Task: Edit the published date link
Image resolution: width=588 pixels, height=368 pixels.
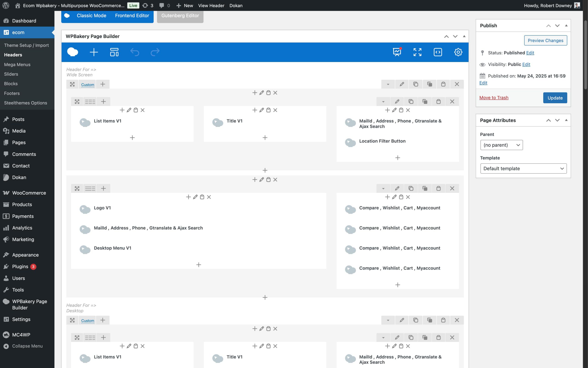Action: click(x=483, y=83)
